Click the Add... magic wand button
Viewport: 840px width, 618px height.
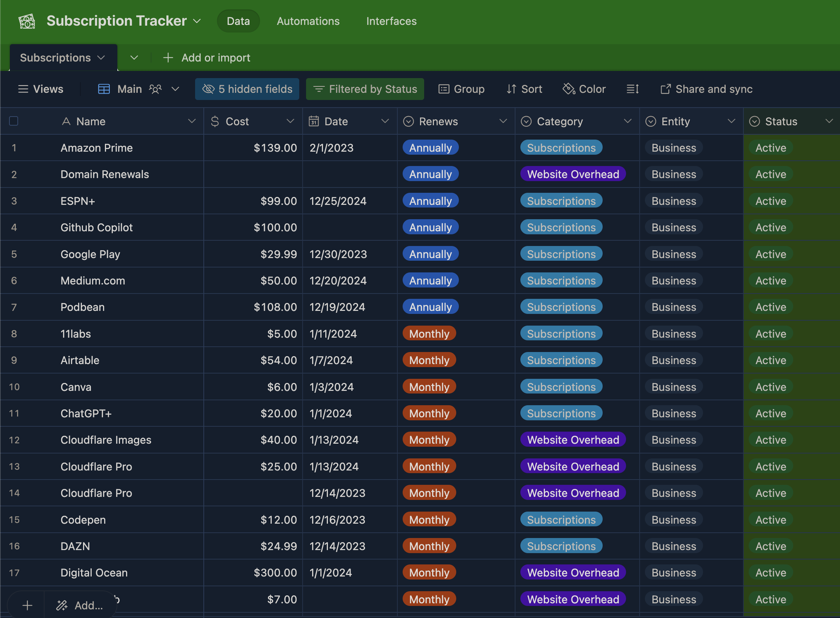80,606
